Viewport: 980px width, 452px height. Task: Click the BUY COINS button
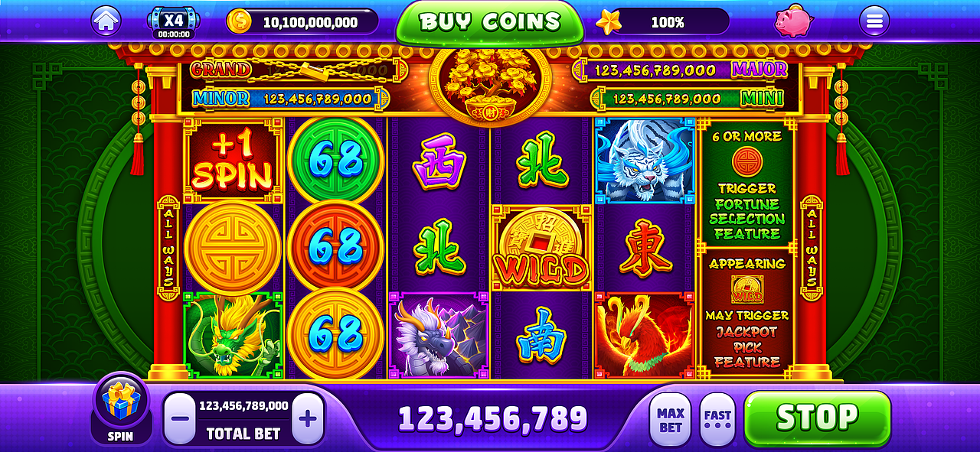pyautogui.click(x=490, y=22)
